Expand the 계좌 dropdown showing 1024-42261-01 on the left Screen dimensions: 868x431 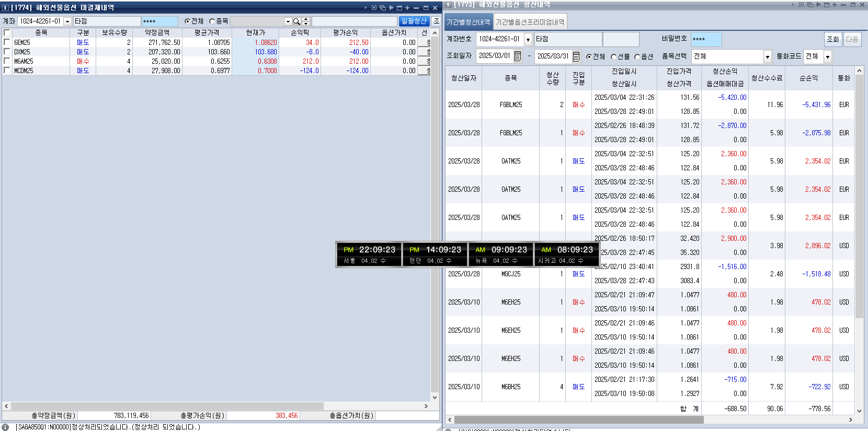(67, 21)
